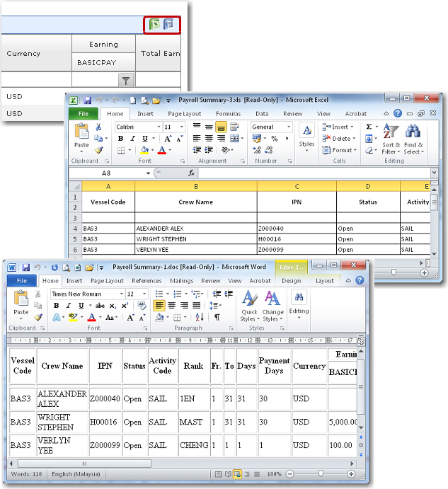Click the Excel Save icon in quick access toolbar
The height and width of the screenshot is (489, 448).
88,100
